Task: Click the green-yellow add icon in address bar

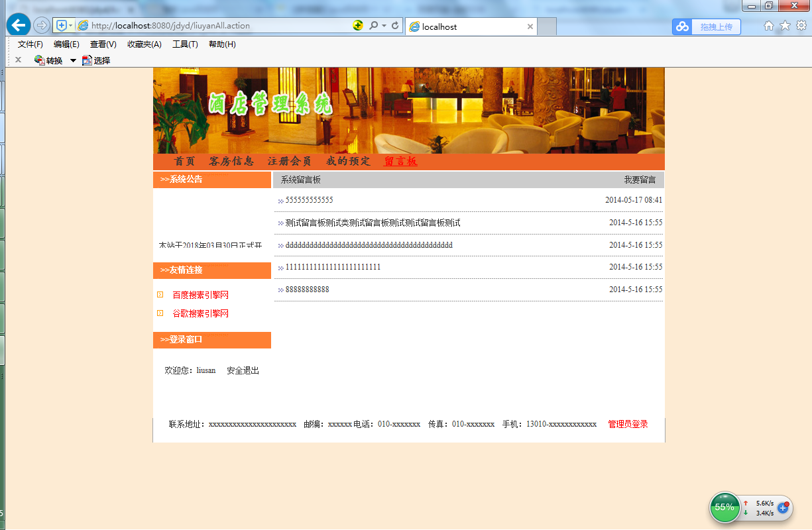Action: (x=358, y=26)
